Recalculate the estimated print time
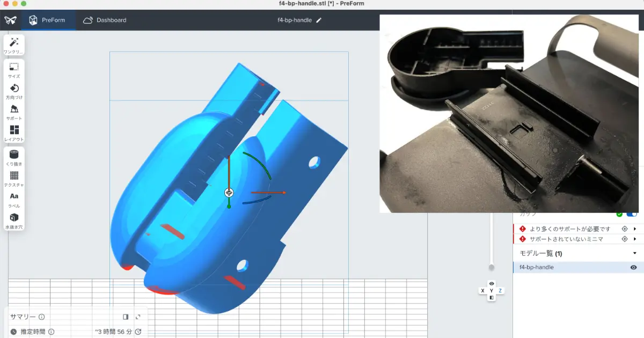The image size is (644, 338). click(138, 332)
